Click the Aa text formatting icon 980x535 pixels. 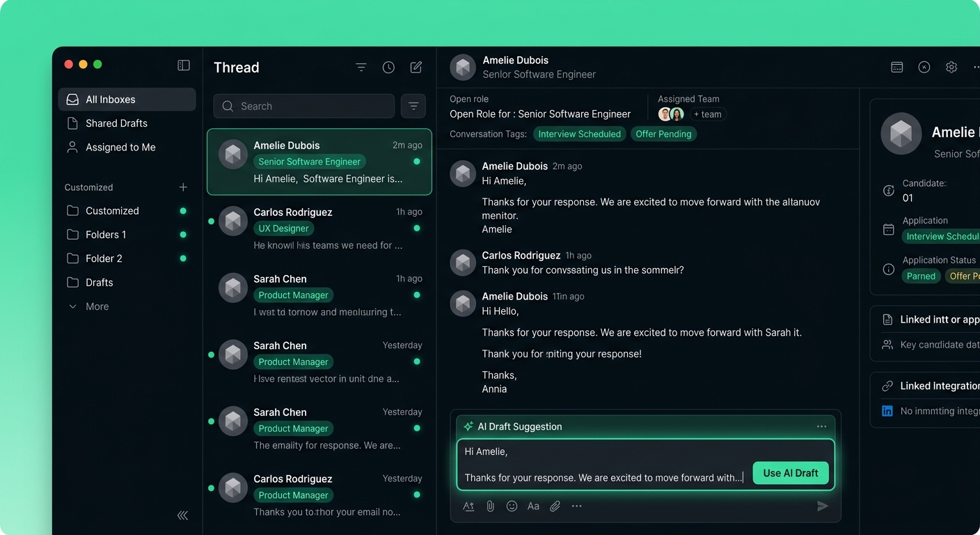[533, 506]
